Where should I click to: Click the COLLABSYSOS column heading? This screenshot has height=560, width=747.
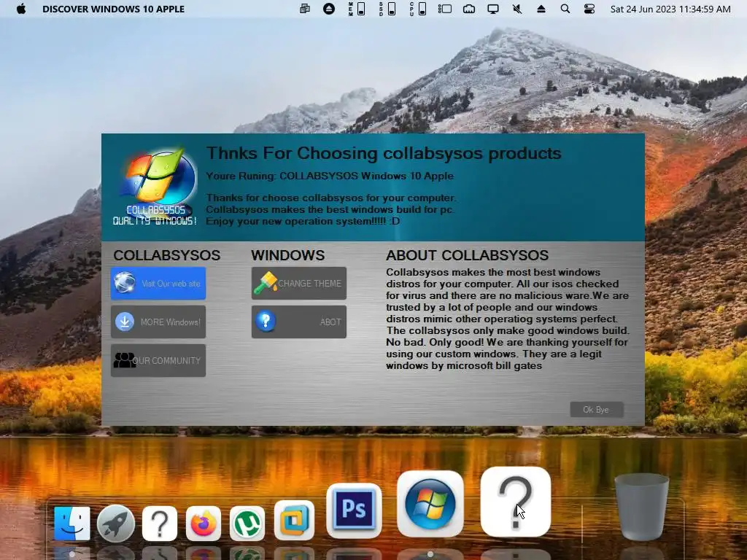pyautogui.click(x=167, y=255)
